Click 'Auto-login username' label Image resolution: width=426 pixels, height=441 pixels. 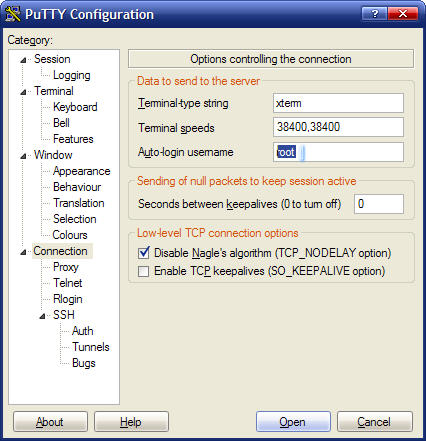tap(186, 152)
